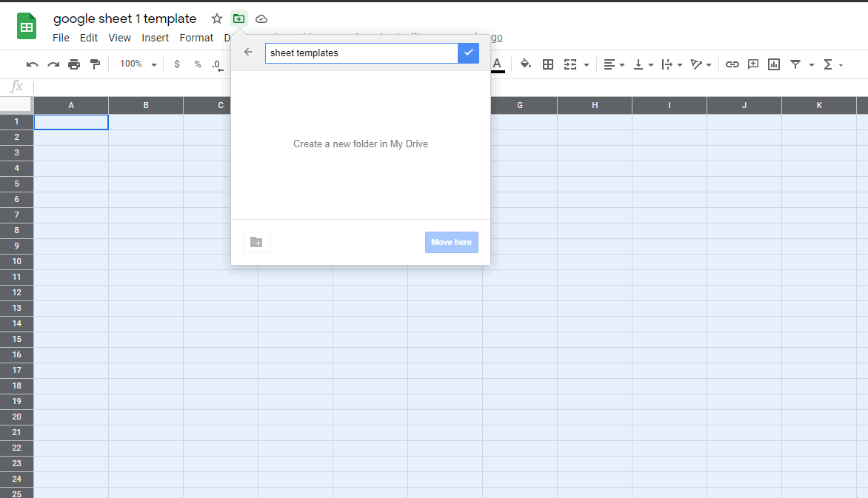Screen dimensions: 868x498
Task: Open the Insert menu
Action: pyautogui.click(x=155, y=38)
